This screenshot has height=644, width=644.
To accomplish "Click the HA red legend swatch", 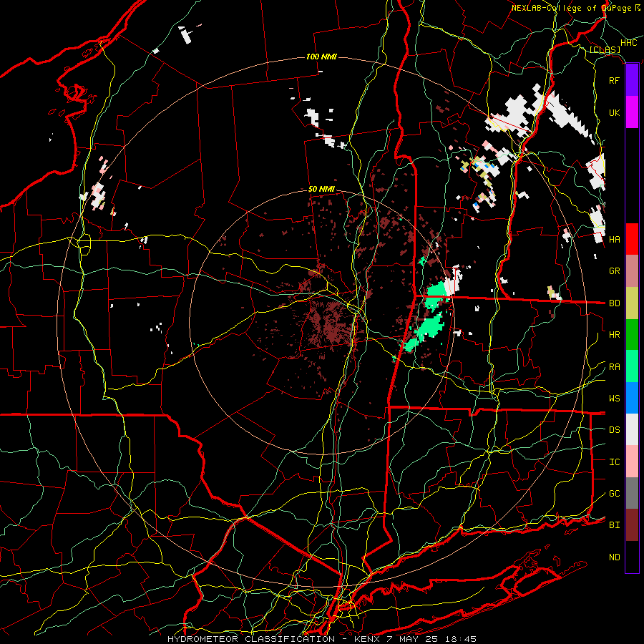I will 632,239.
